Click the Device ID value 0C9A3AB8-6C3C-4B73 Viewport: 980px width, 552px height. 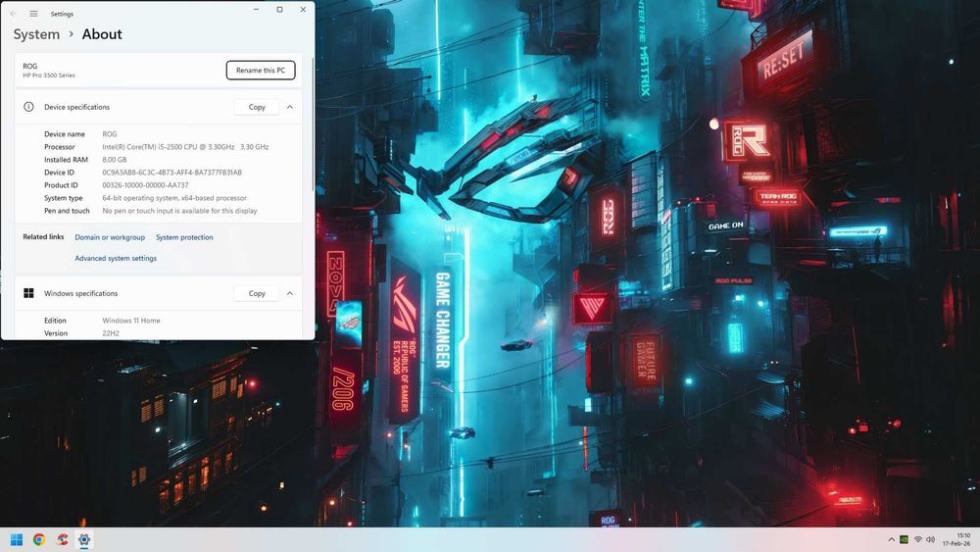point(171,173)
